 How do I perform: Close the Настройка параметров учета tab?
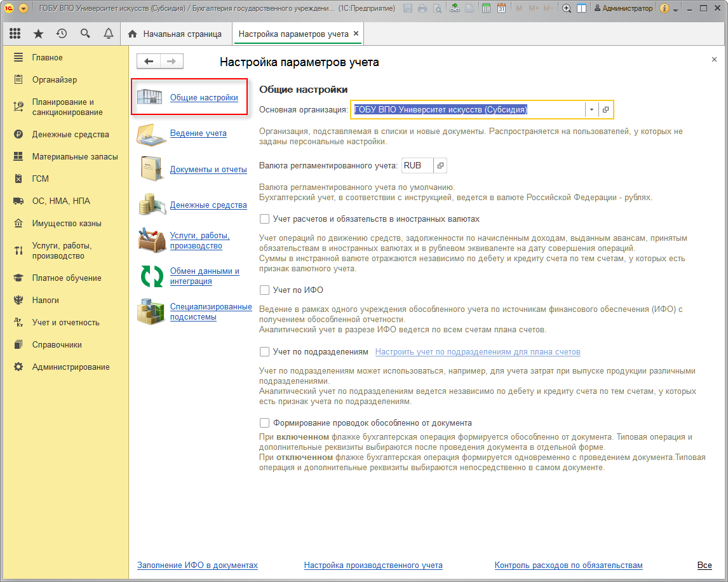(356, 34)
